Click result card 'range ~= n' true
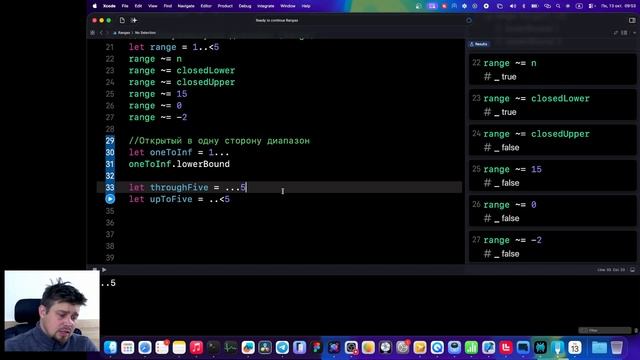 553,70
